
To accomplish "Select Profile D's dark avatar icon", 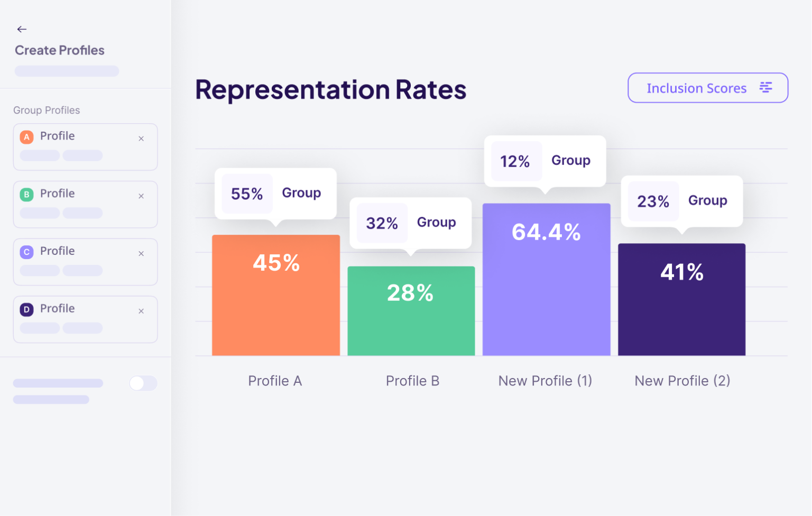I will [x=26, y=310].
